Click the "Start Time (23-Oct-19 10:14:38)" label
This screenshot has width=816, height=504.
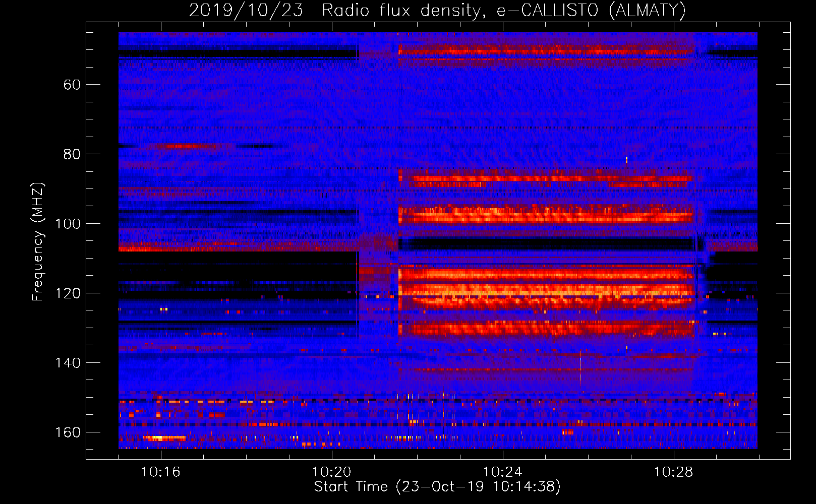pyautogui.click(x=437, y=487)
